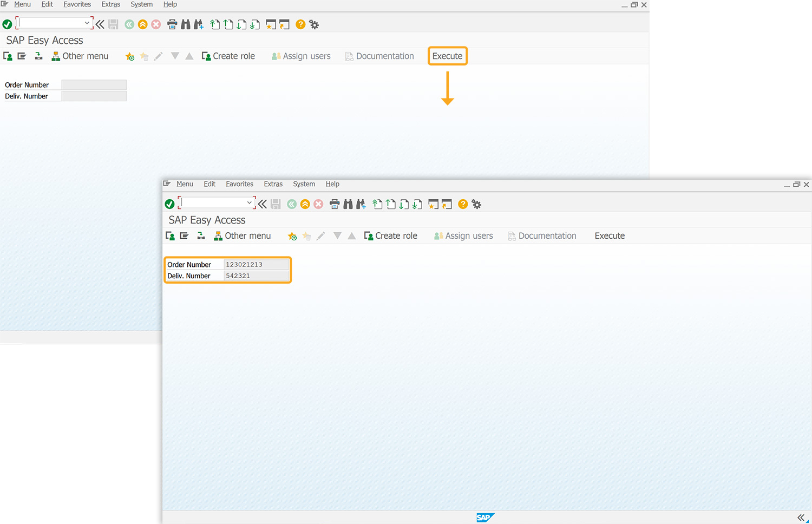Screen dimensions: 812x524
Task: Open command field dropdown arrow in front window
Action: (x=249, y=202)
